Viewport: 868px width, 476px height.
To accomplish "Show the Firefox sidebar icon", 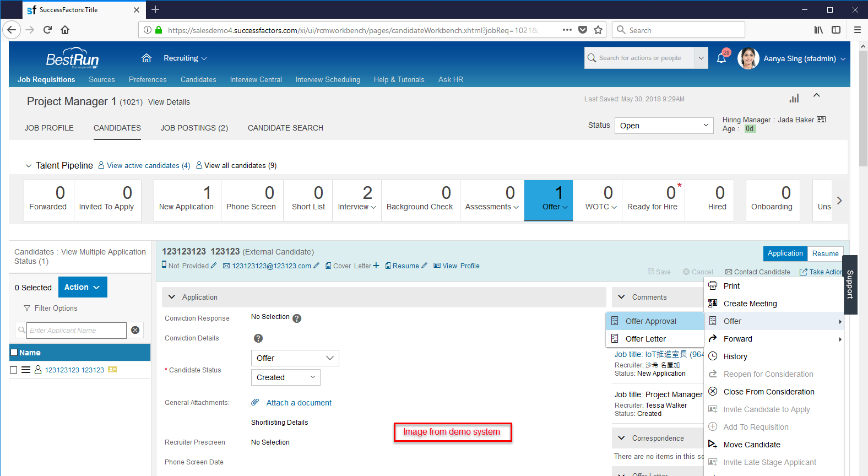I will click(x=836, y=30).
